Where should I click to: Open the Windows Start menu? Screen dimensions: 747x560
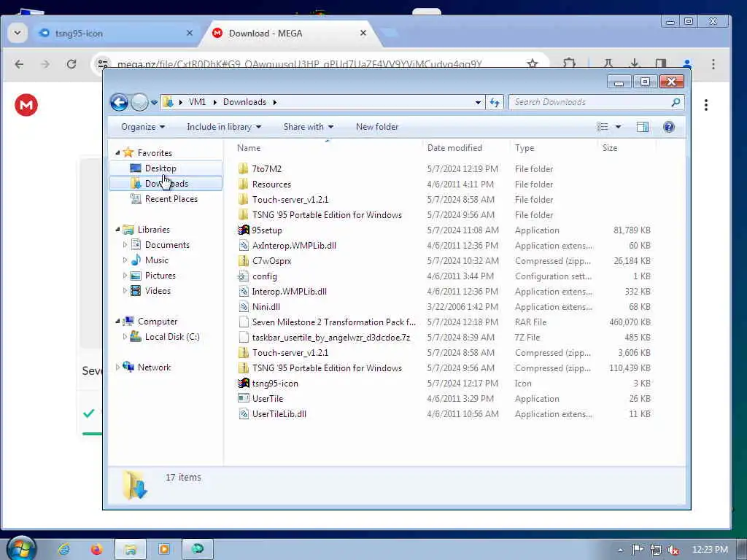[x=22, y=550]
